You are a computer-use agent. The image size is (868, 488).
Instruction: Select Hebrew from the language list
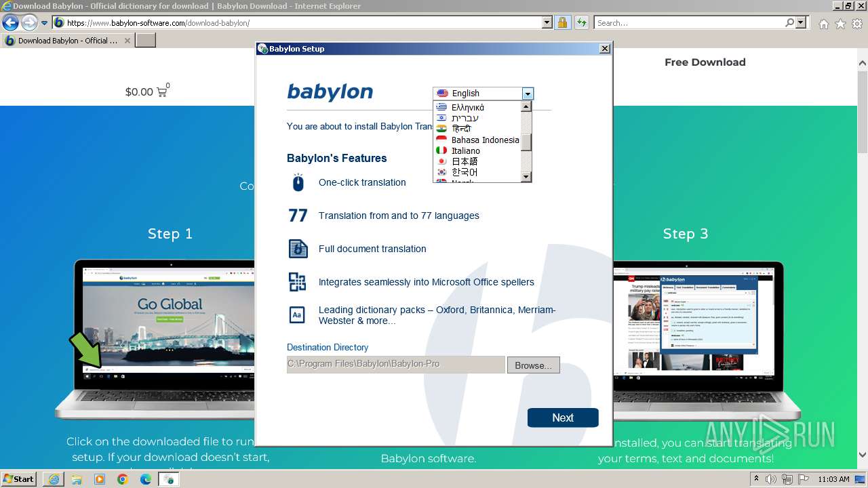tap(465, 118)
